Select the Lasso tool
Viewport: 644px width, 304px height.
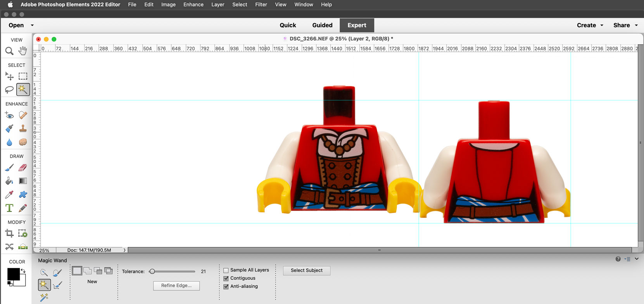coord(9,90)
